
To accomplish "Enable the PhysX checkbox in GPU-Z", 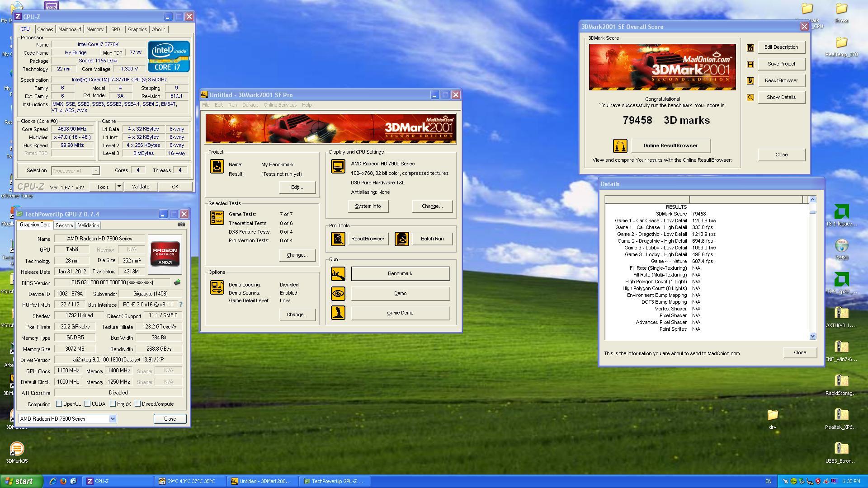I will click(x=113, y=404).
